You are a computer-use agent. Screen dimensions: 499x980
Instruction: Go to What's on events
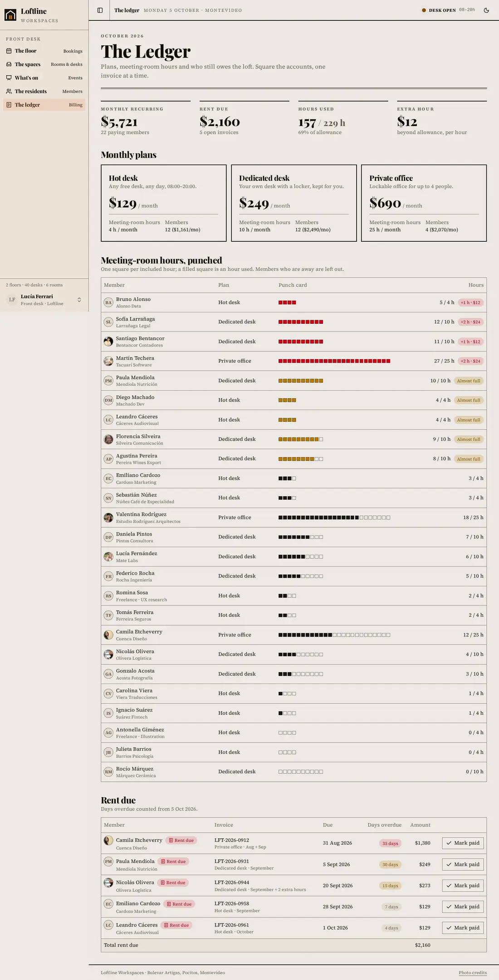click(44, 78)
